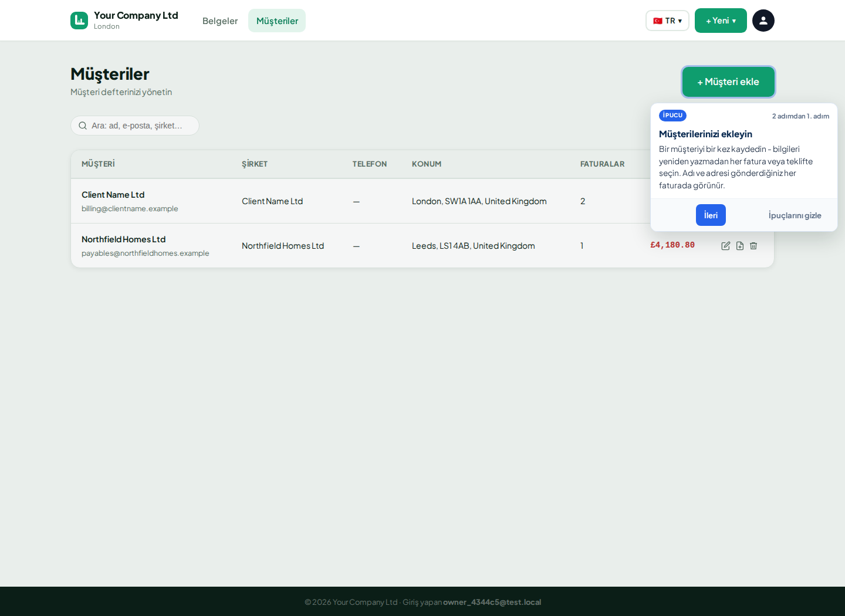845x616 pixels.
Task: Click the +Müşteri ekle button
Action: pyautogui.click(x=728, y=82)
